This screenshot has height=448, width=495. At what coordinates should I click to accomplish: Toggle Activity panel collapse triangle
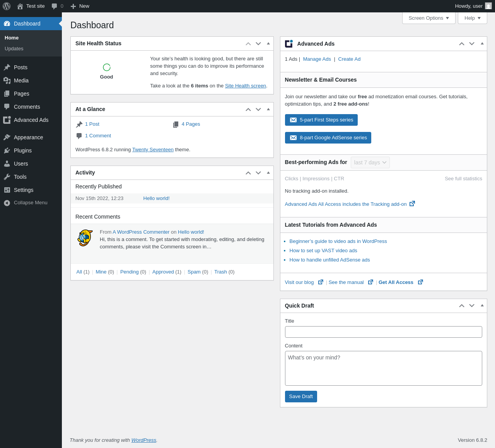(x=268, y=173)
